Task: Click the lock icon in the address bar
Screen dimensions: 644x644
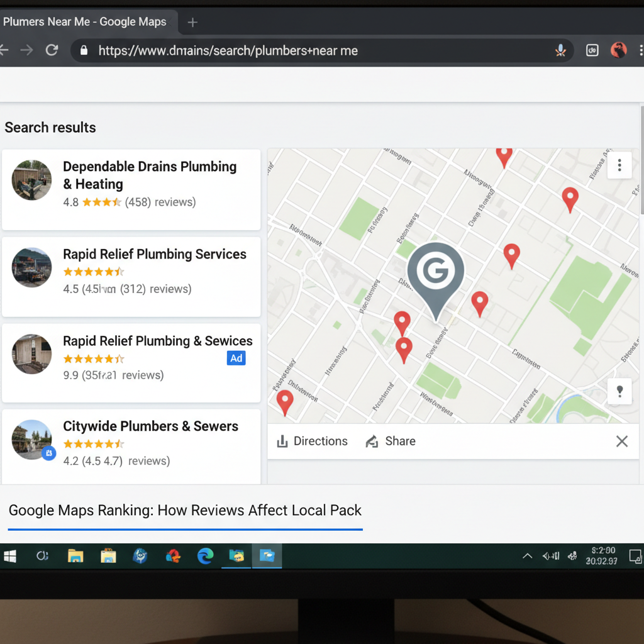Action: point(84,50)
